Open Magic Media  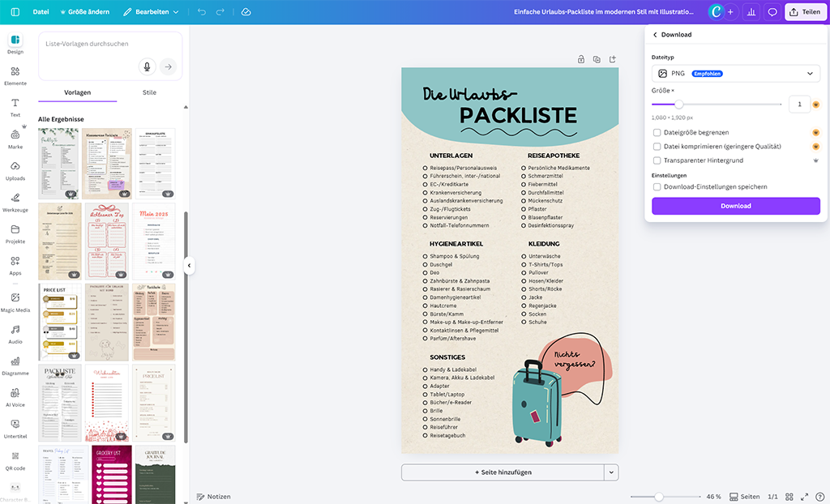(x=15, y=302)
